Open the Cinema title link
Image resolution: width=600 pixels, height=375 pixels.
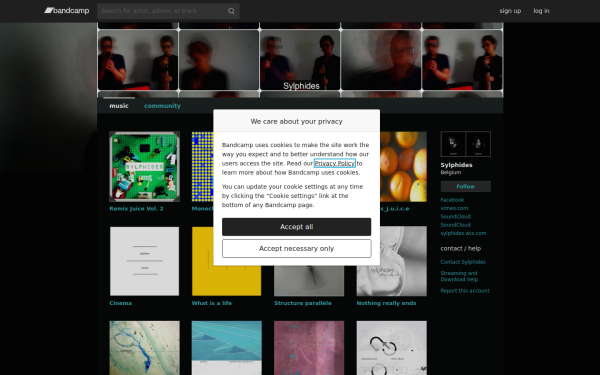pyautogui.click(x=121, y=303)
